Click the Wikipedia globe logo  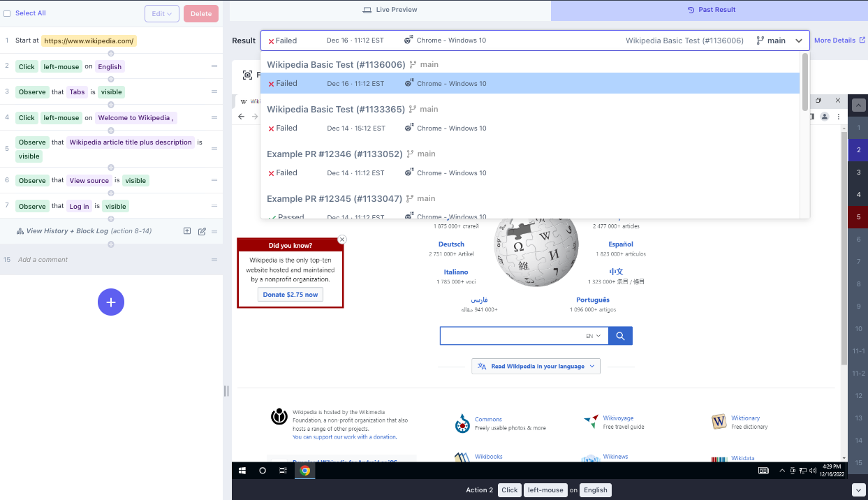point(536,251)
